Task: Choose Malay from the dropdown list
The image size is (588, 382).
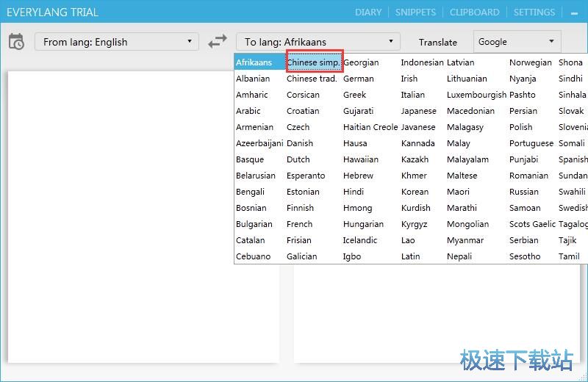Action: [458, 143]
